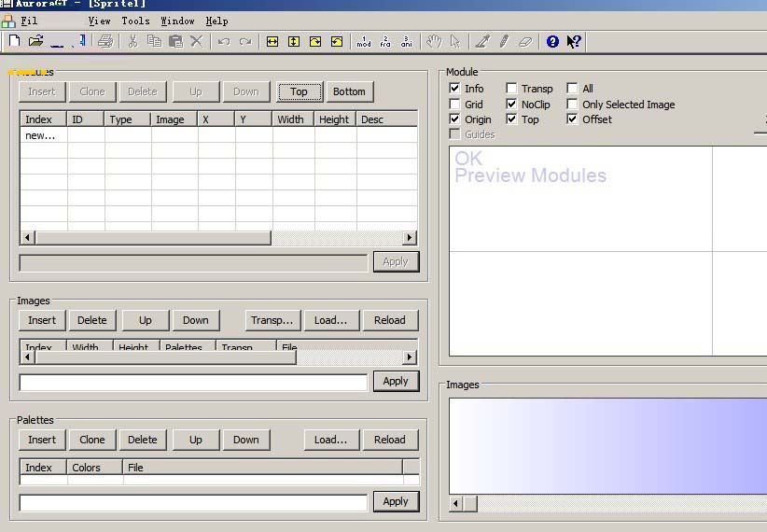Click Delete in the Images panel

(x=92, y=320)
